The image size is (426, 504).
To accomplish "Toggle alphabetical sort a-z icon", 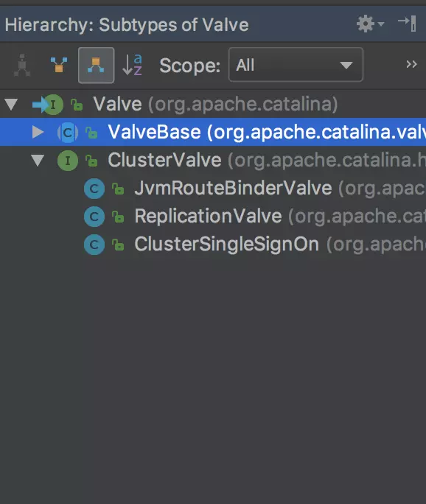I will [x=133, y=65].
